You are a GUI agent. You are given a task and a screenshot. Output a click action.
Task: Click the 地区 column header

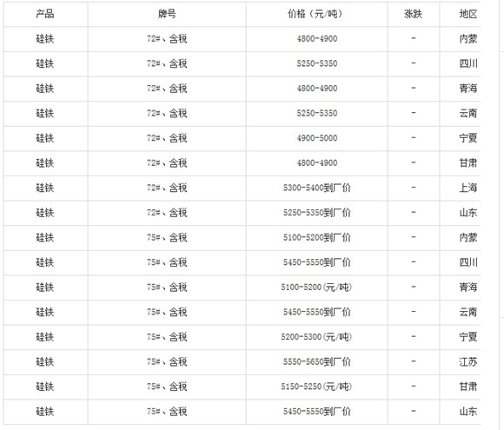[x=468, y=14]
